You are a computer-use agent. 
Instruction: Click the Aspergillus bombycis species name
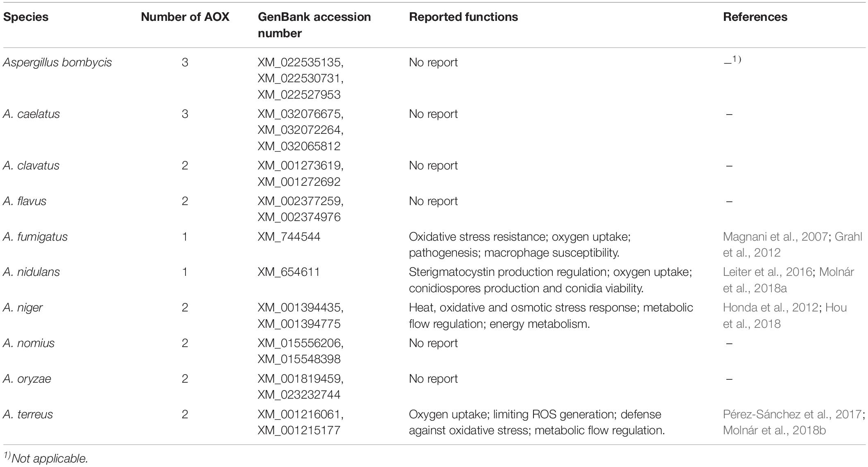[x=57, y=63]
